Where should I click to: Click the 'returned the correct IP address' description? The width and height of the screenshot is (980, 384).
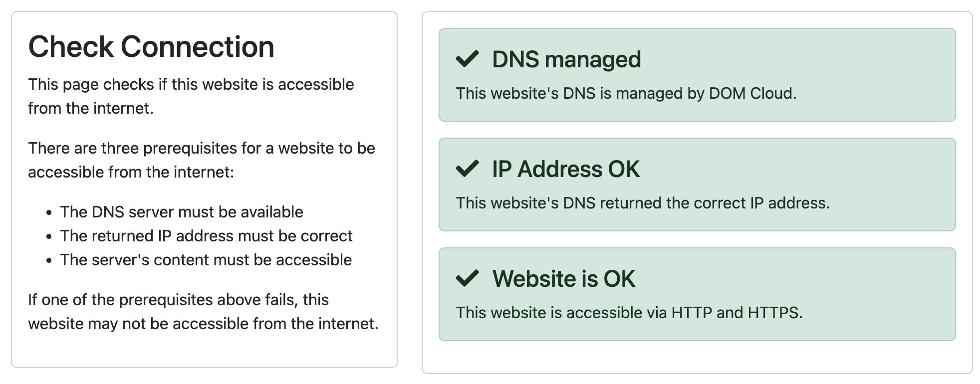643,203
